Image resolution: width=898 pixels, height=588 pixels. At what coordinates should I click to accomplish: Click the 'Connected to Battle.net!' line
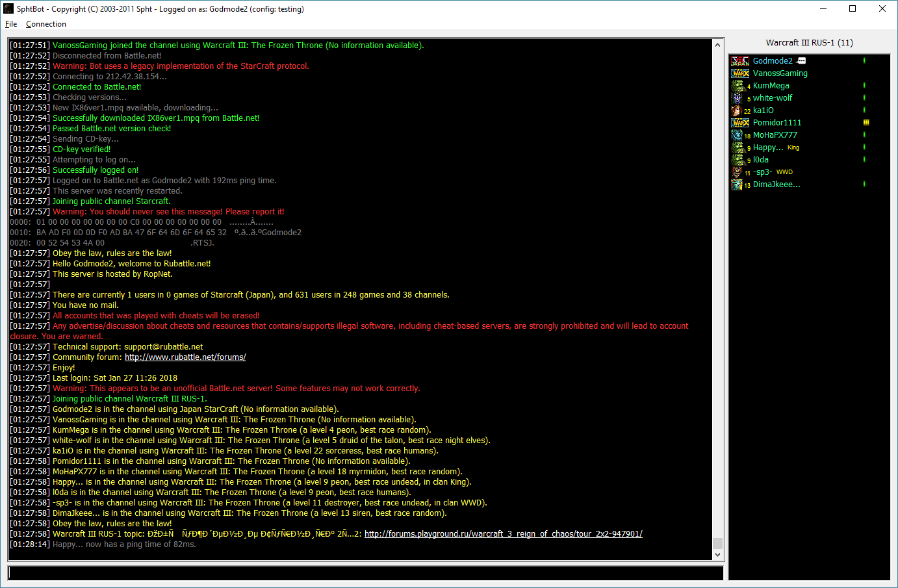[x=75, y=87]
